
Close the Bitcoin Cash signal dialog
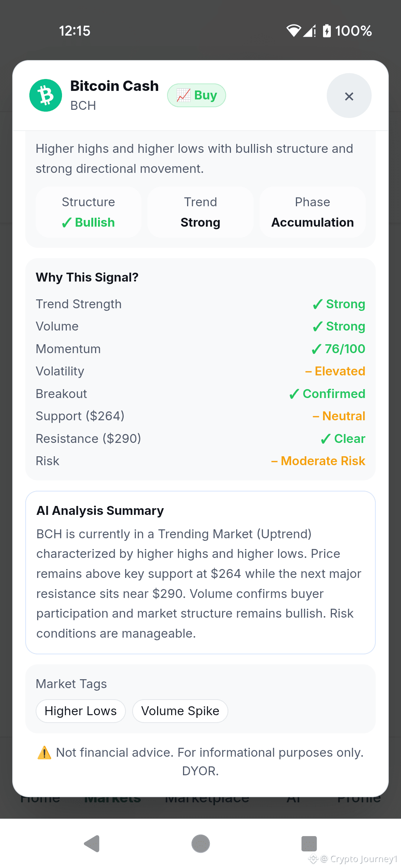click(x=349, y=96)
